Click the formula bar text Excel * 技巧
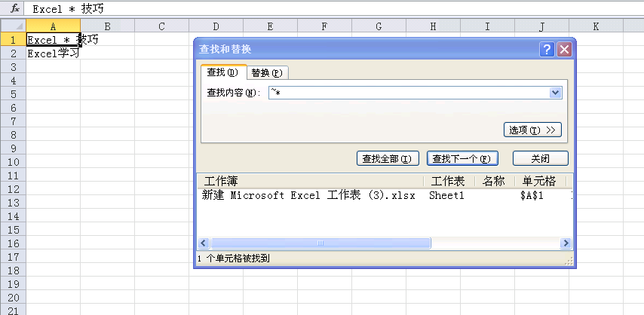The height and width of the screenshot is (315, 644). pyautogui.click(x=68, y=9)
